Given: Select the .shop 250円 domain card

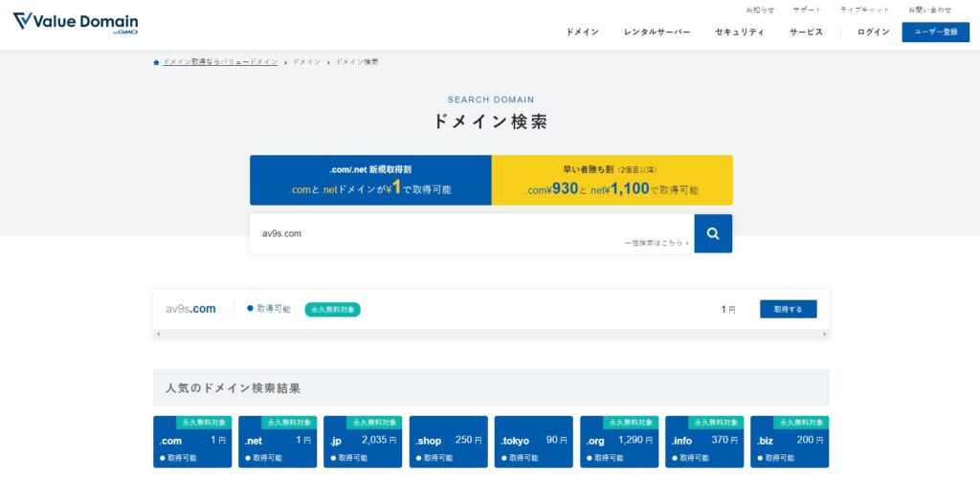Looking at the screenshot, I should pos(448,442).
